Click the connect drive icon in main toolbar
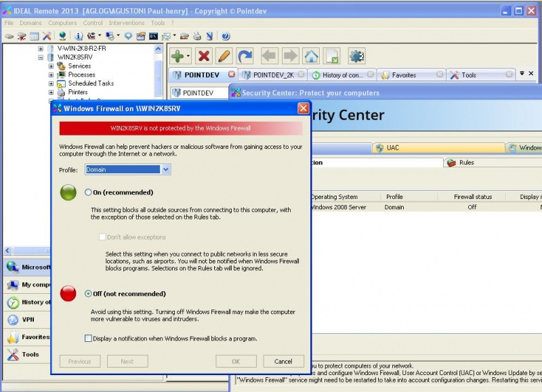The width and height of the screenshot is (542, 392). tap(9, 37)
